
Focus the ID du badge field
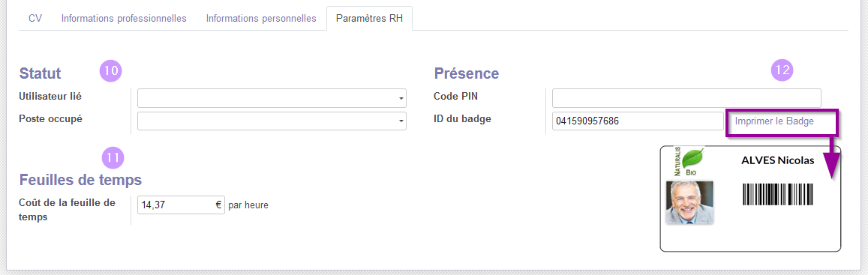[638, 121]
